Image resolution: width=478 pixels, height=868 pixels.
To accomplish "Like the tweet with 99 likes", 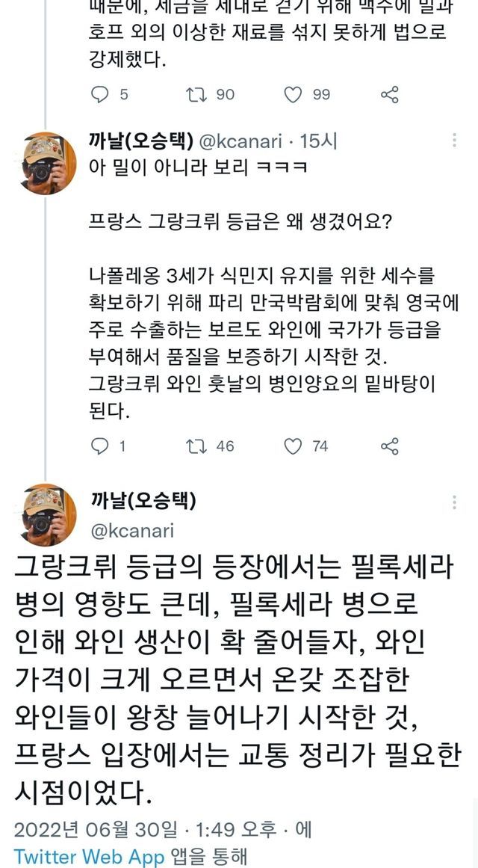I will [294, 94].
